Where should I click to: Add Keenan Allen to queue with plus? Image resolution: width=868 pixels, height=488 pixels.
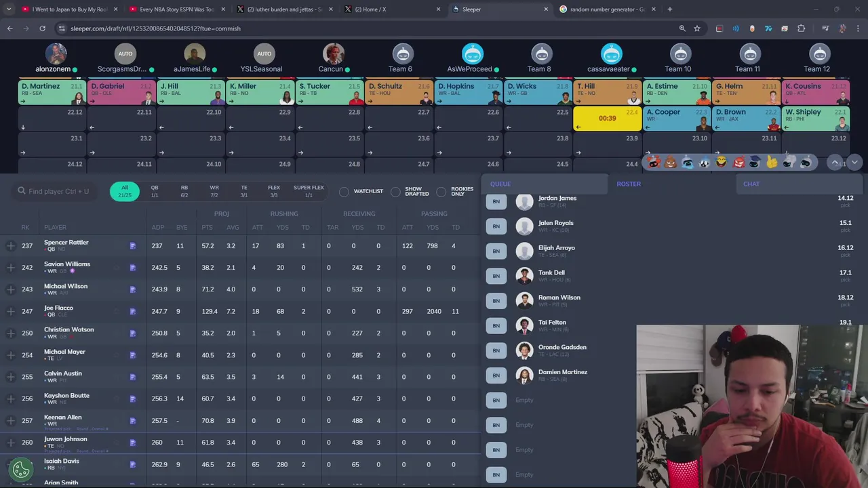click(x=11, y=421)
